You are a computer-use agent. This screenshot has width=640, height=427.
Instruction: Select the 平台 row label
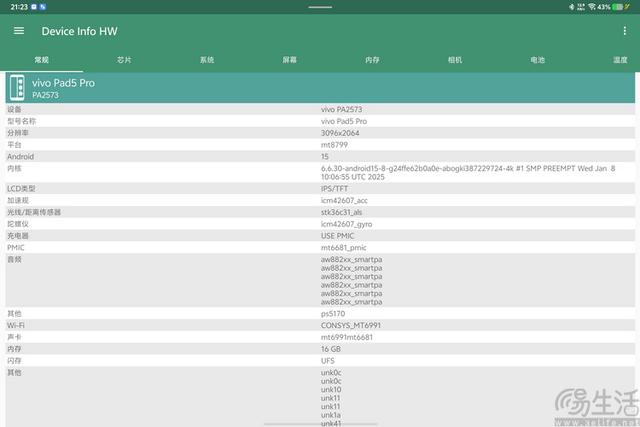[14, 145]
